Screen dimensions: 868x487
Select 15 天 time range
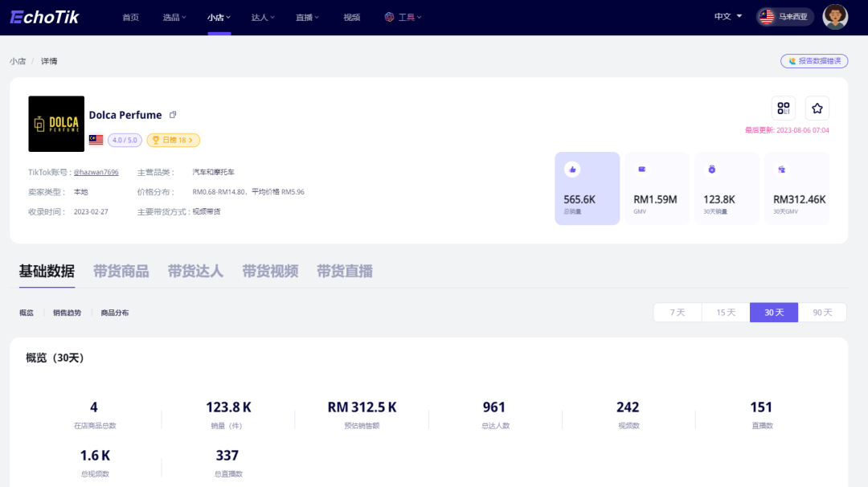(726, 312)
